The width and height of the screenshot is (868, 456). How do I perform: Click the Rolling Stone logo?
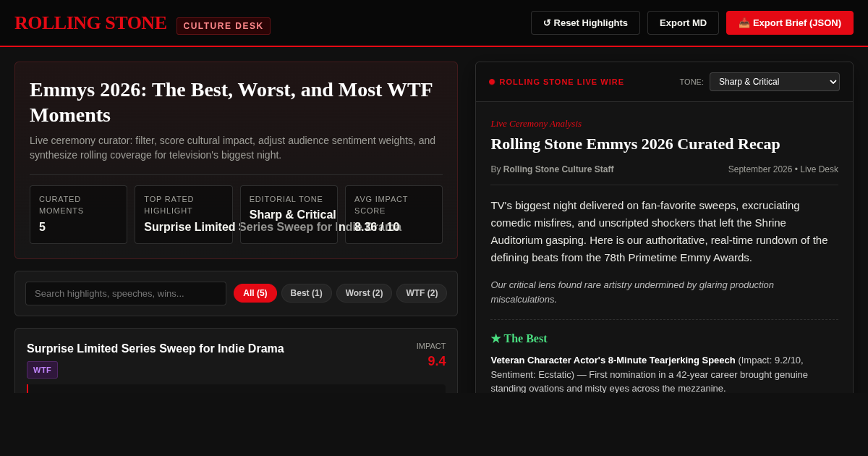click(90, 23)
